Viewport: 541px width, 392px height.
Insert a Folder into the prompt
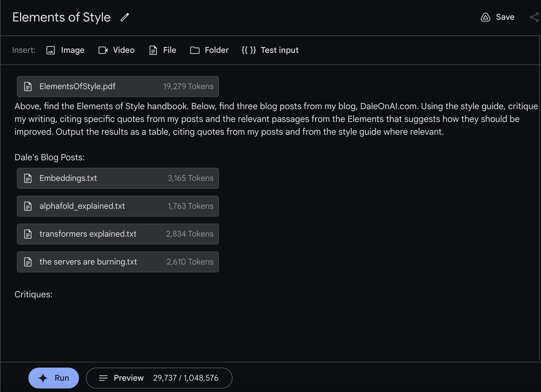(209, 50)
